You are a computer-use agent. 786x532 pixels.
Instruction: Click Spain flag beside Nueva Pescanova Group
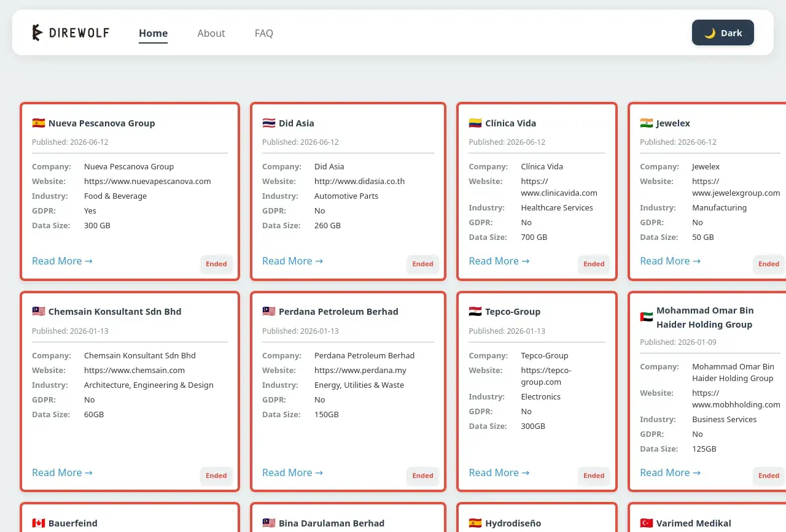(39, 123)
